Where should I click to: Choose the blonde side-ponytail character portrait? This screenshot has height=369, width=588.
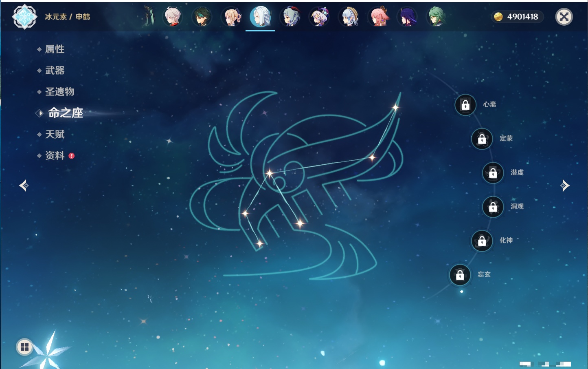pyautogui.click(x=231, y=17)
